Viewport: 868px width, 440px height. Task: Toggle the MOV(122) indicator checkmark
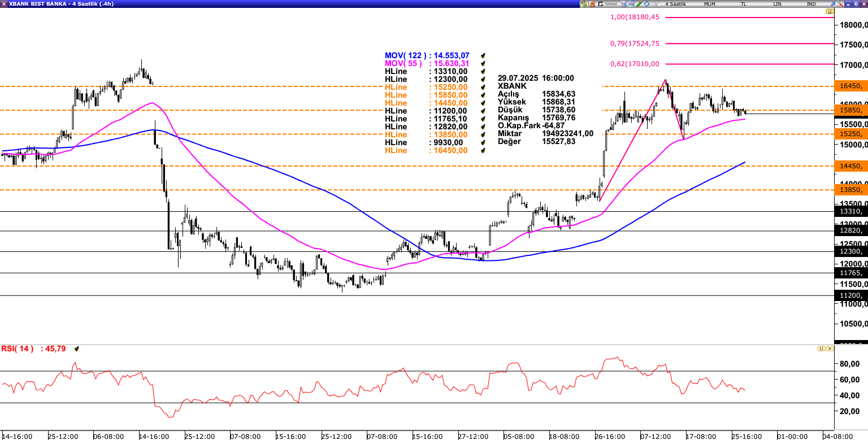tap(483, 55)
